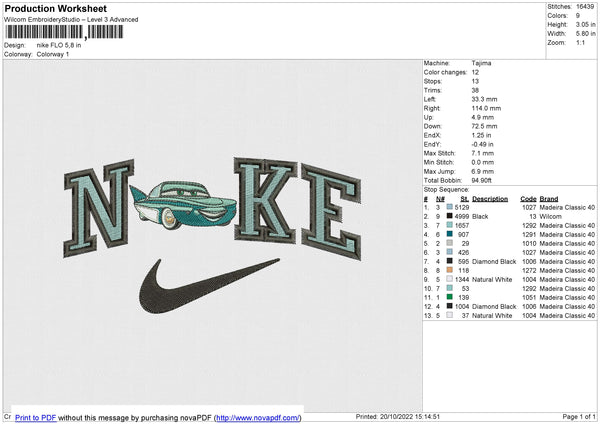Select the Left value 33.3 mm
The width and height of the screenshot is (600, 424).
[x=484, y=99]
